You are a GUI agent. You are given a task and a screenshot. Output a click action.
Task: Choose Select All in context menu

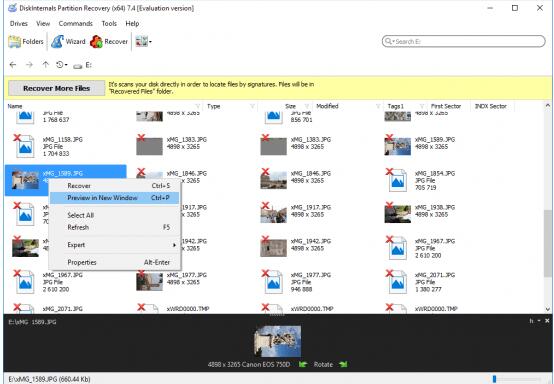114,215
